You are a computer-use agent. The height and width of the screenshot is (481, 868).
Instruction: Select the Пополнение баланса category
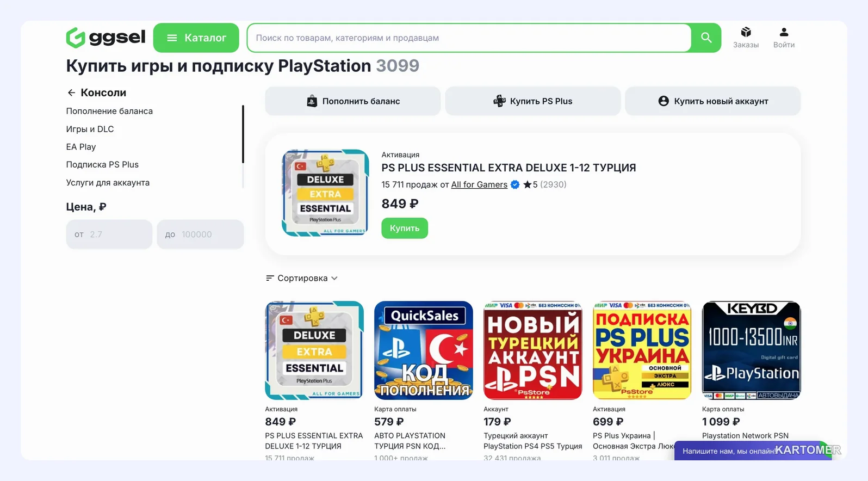coord(109,111)
